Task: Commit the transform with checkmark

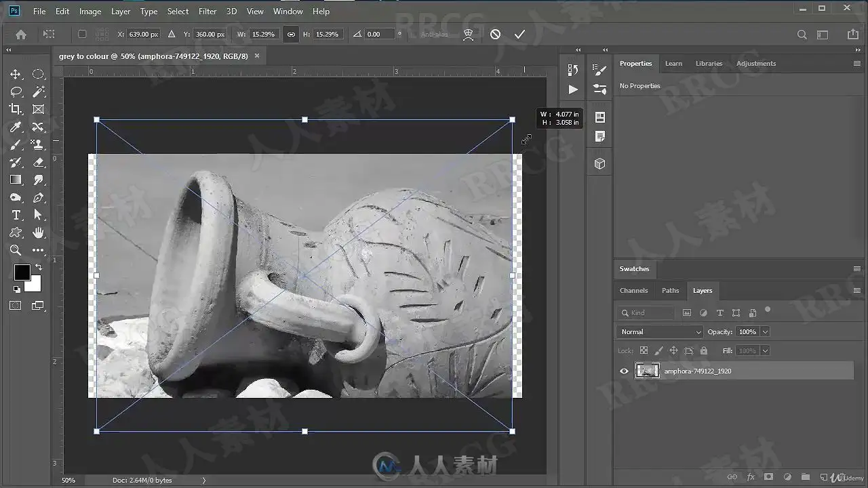Action: coord(519,34)
